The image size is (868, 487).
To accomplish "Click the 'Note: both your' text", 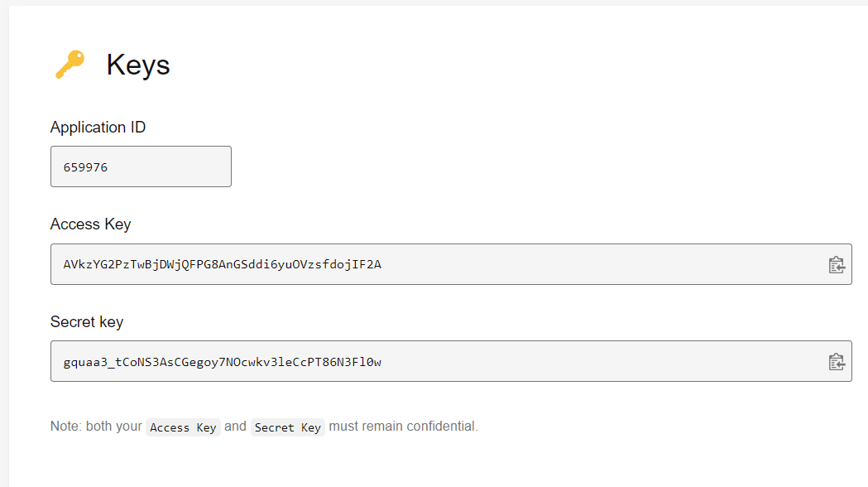I will 96,426.
